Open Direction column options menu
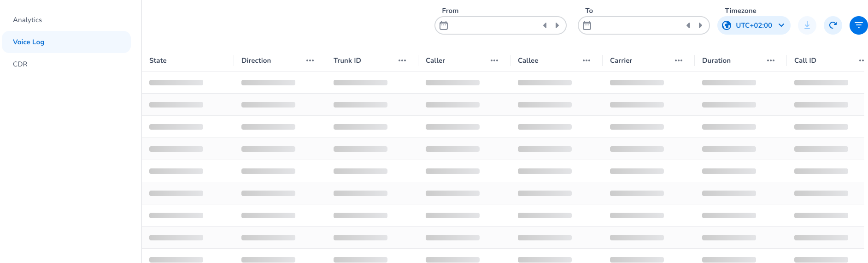Image resolution: width=868 pixels, height=263 pixels. (x=310, y=60)
